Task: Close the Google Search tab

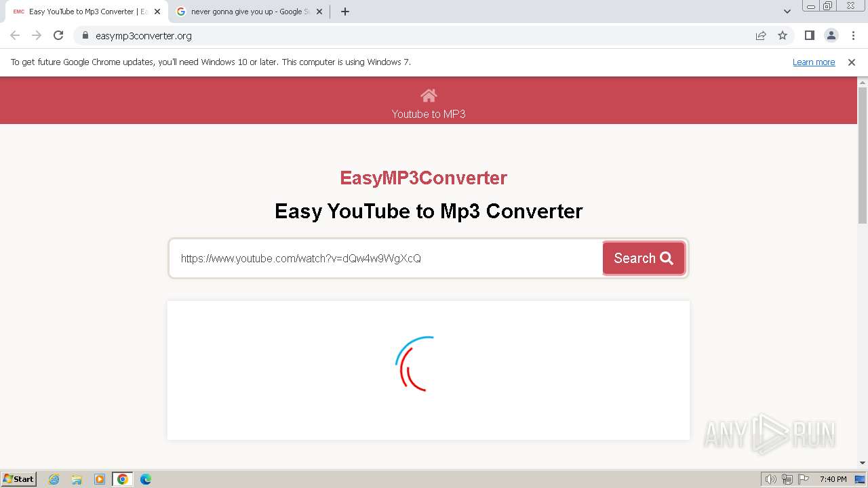Action: coord(319,12)
